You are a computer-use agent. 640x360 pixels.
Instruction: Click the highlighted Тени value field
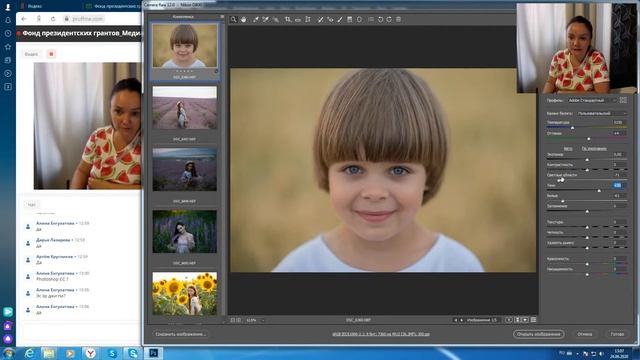[619, 185]
